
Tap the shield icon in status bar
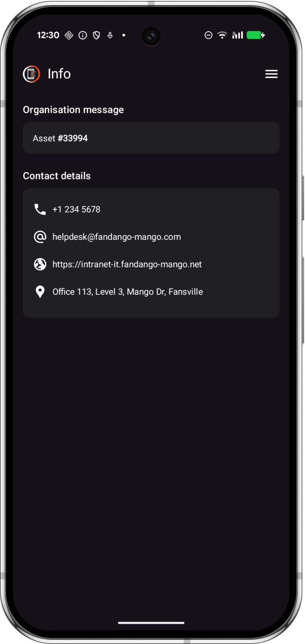pyautogui.click(x=96, y=35)
